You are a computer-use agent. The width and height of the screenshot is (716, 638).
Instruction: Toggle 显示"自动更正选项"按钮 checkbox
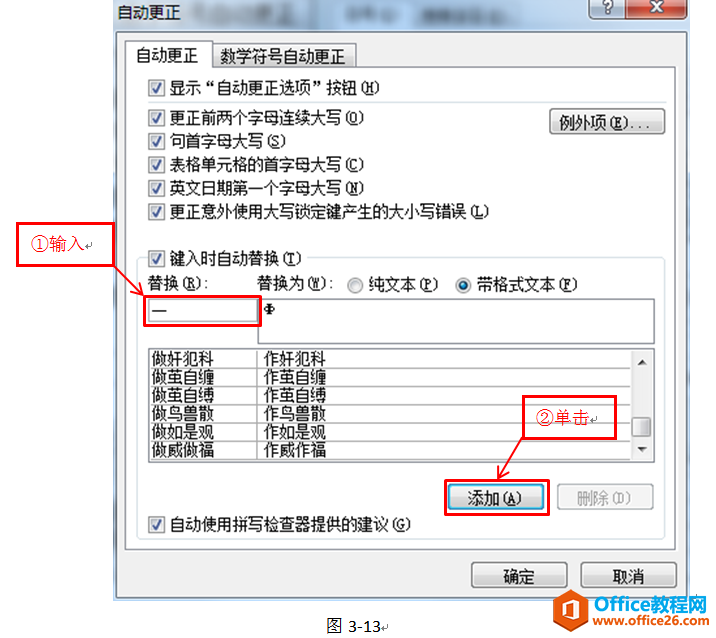(x=156, y=88)
